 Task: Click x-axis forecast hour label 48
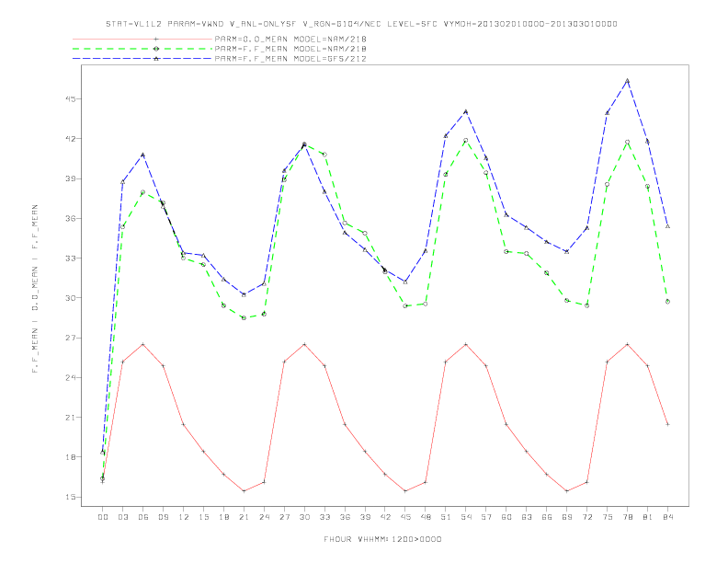[426, 517]
